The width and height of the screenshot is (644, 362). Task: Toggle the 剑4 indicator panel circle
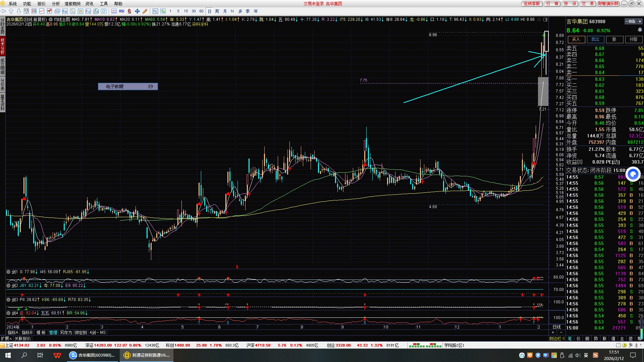click(x=9, y=313)
